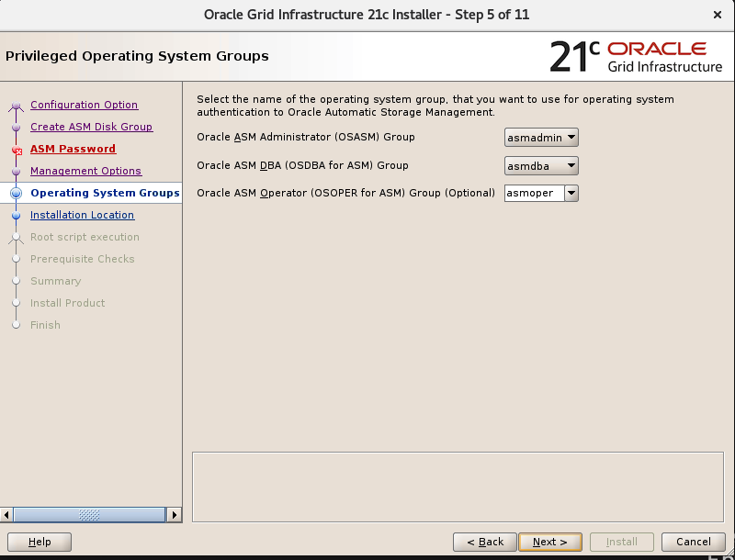Click the left arrow of the horizontal scrollbar
The height and width of the screenshot is (560, 735).
pyautogui.click(x=6, y=515)
